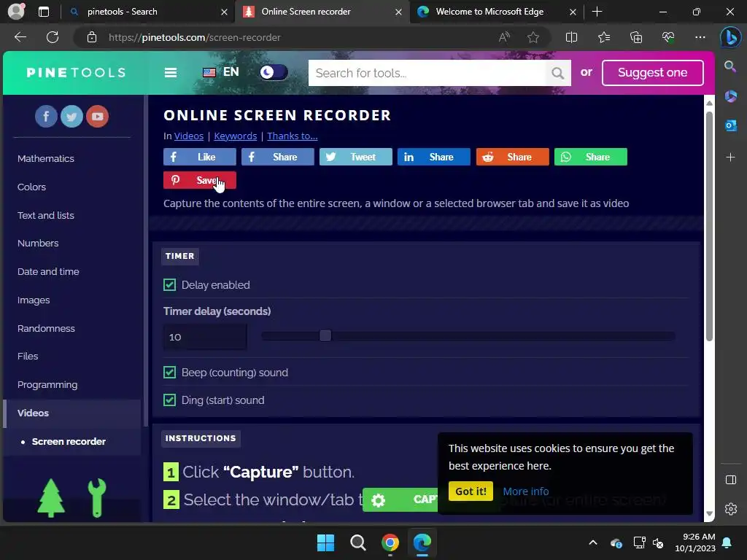
Task: Open the Text and lists category
Action: pyautogui.click(x=46, y=215)
